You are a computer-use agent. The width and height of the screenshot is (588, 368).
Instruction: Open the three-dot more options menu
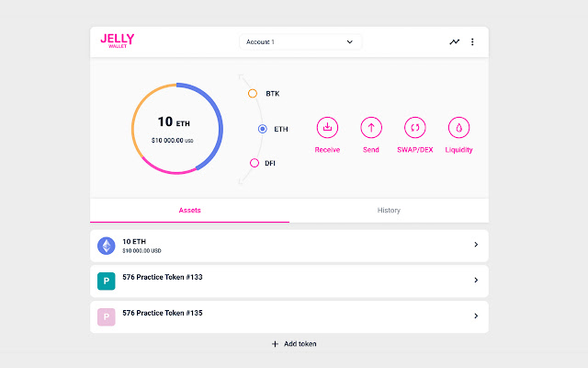tap(472, 41)
